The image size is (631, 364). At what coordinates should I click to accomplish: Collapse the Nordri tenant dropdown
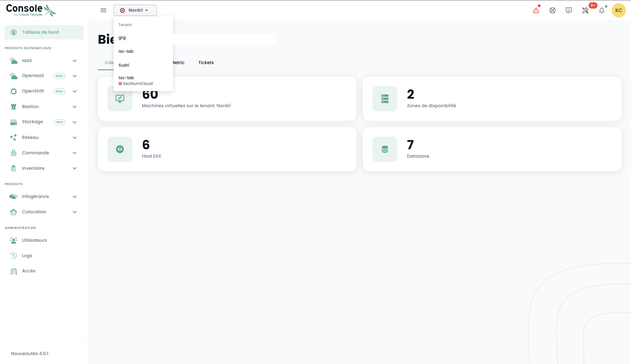(x=135, y=10)
